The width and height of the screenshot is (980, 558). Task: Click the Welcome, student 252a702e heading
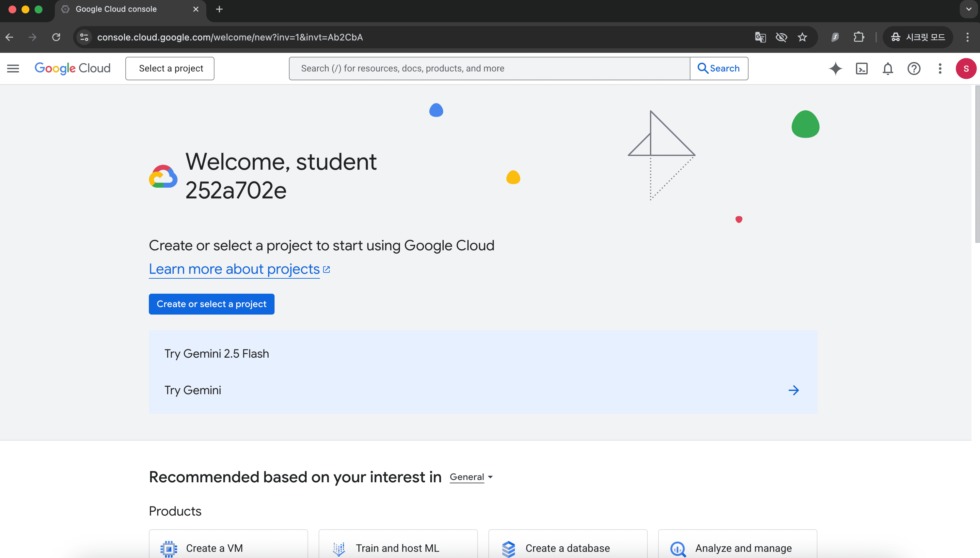tap(281, 176)
